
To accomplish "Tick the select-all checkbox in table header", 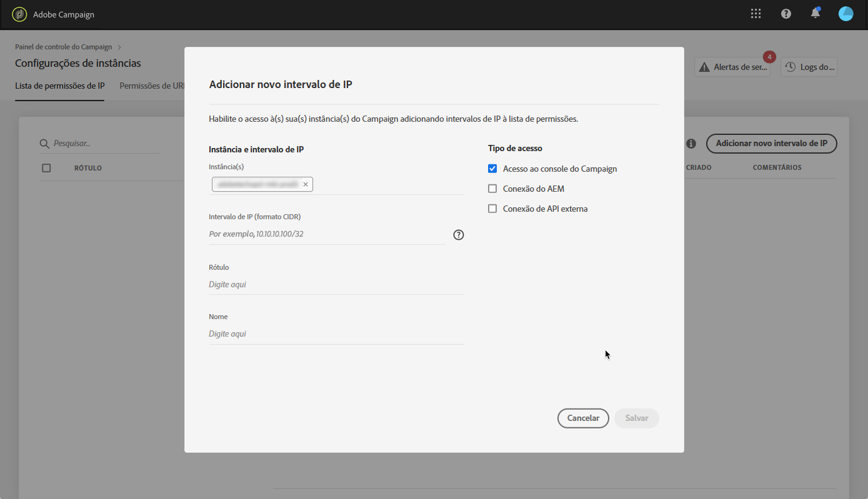I will click(46, 168).
